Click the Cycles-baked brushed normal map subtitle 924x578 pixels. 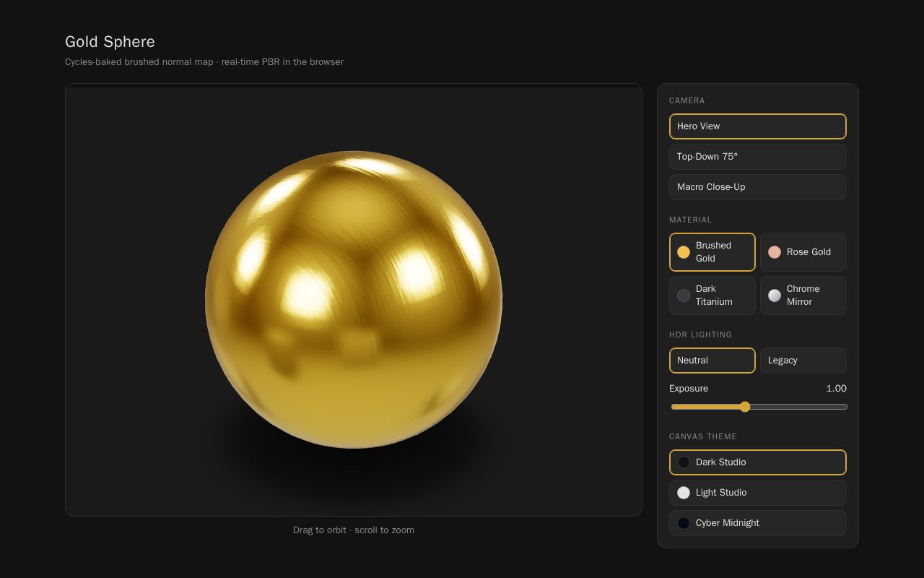coord(204,62)
